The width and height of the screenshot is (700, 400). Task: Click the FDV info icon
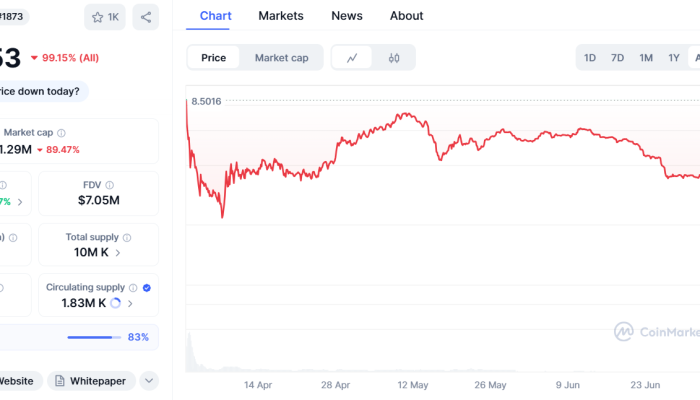click(109, 185)
